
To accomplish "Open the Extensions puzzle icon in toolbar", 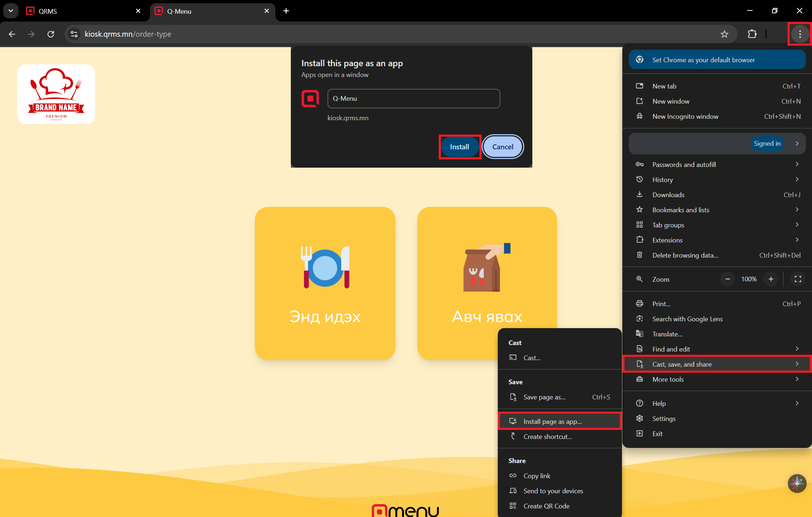I will coord(752,34).
